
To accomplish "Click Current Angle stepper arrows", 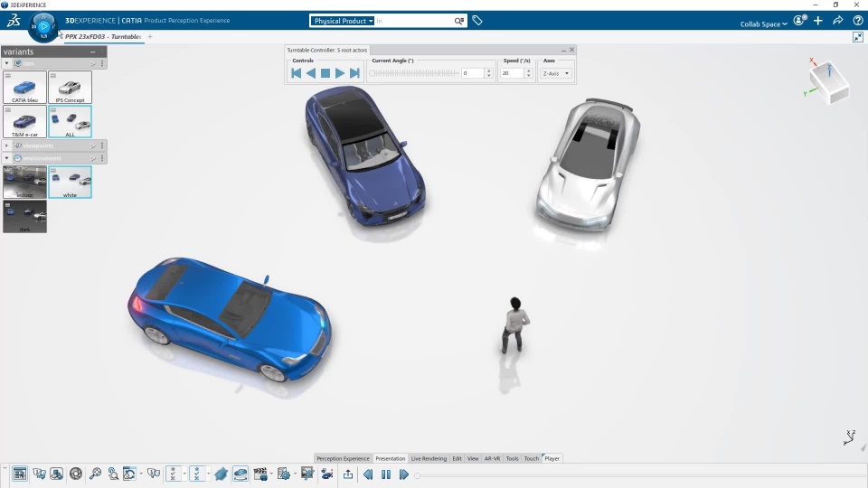I will (x=488, y=73).
